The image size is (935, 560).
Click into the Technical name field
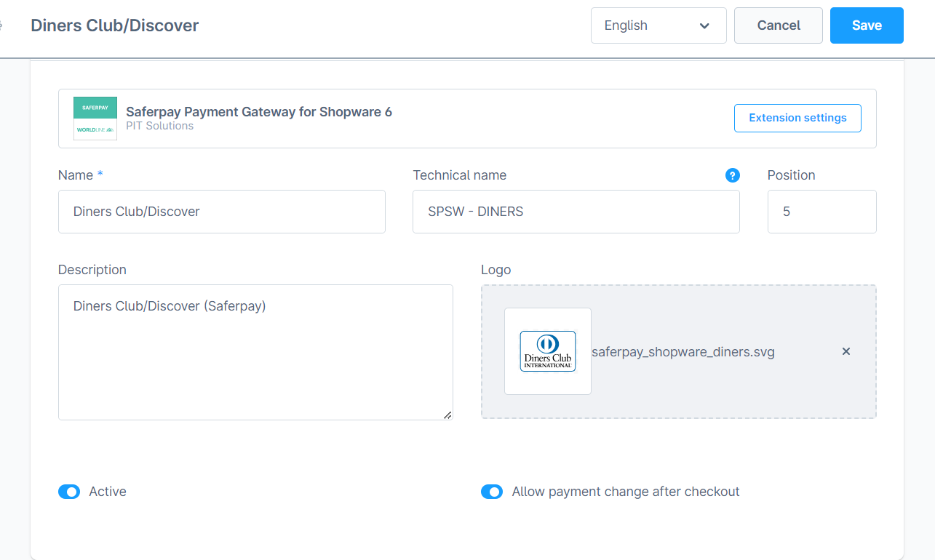point(576,212)
